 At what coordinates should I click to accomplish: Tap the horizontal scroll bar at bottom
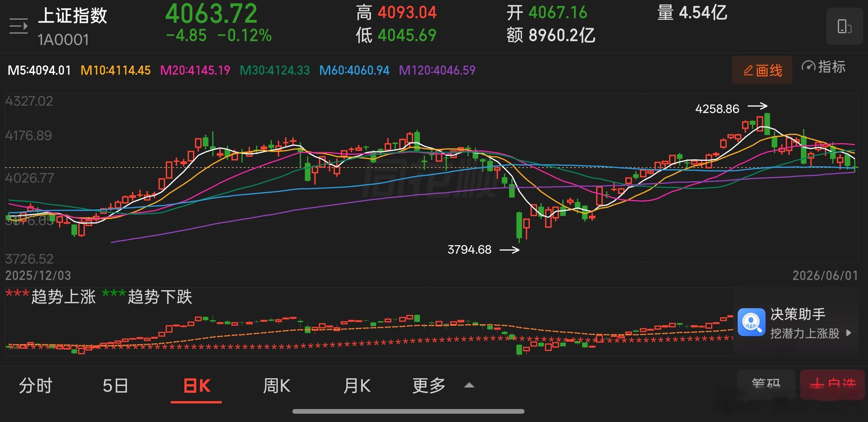pos(408,411)
